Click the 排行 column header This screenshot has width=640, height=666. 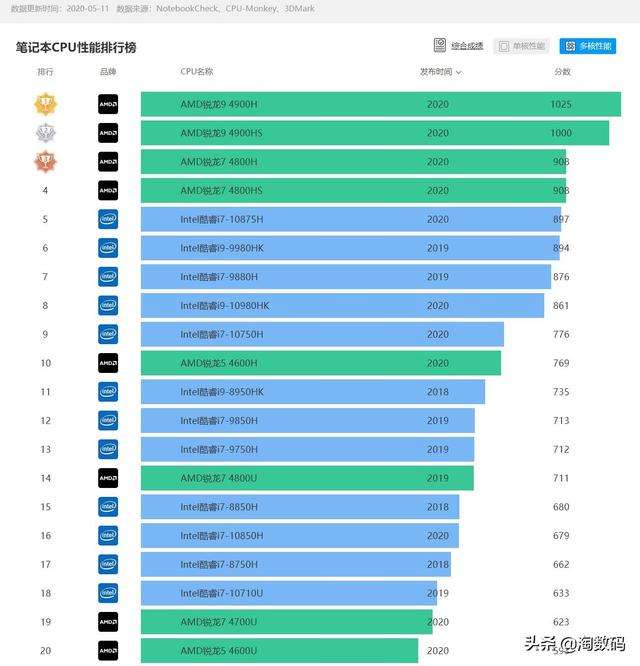coord(45,72)
